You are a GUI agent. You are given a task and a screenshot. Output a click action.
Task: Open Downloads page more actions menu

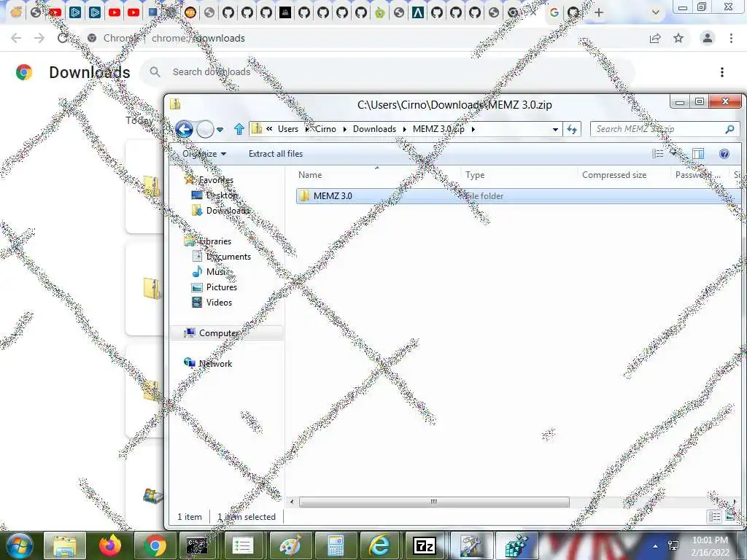click(722, 72)
